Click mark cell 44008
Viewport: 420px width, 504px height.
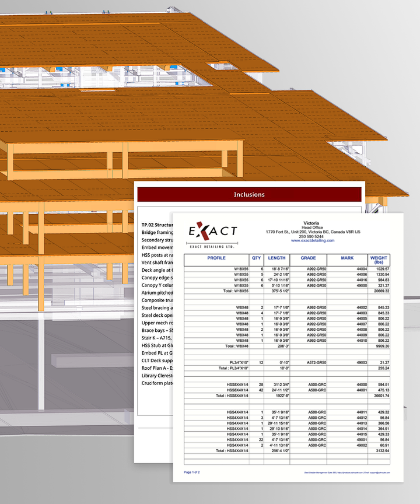(362, 330)
